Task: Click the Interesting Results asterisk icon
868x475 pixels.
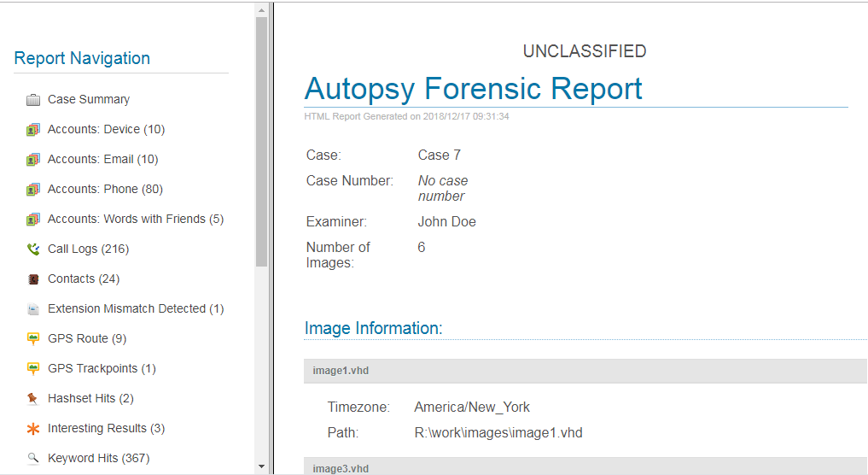Action: (33, 429)
